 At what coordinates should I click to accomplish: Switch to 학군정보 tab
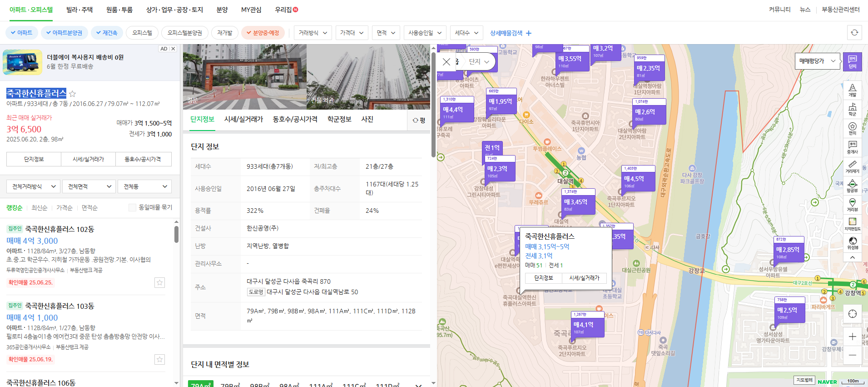click(339, 119)
